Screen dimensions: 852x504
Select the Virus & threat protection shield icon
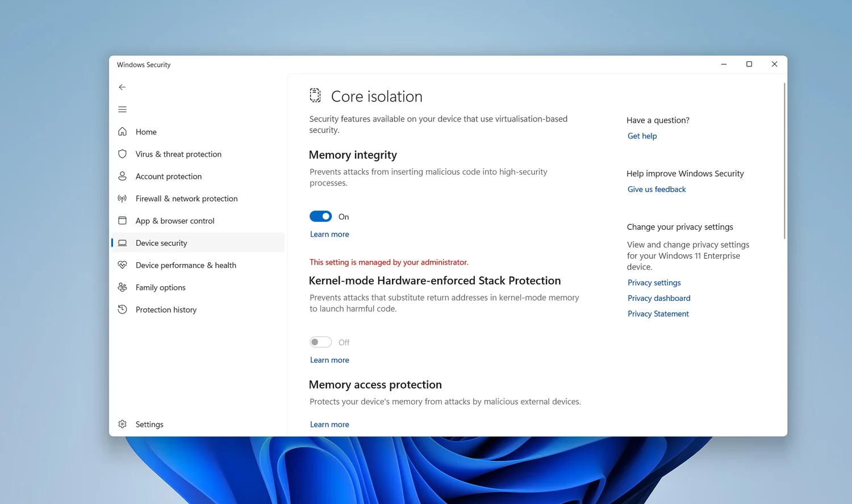pyautogui.click(x=122, y=154)
